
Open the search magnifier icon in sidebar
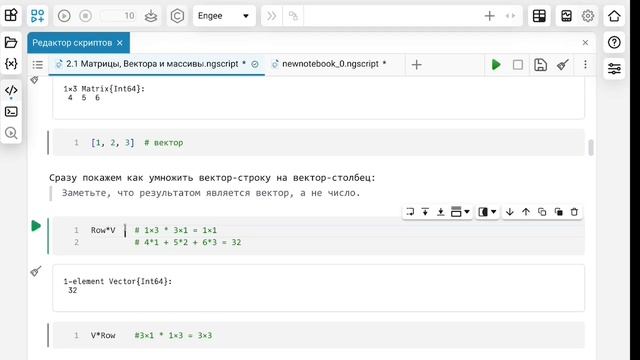tap(11, 133)
